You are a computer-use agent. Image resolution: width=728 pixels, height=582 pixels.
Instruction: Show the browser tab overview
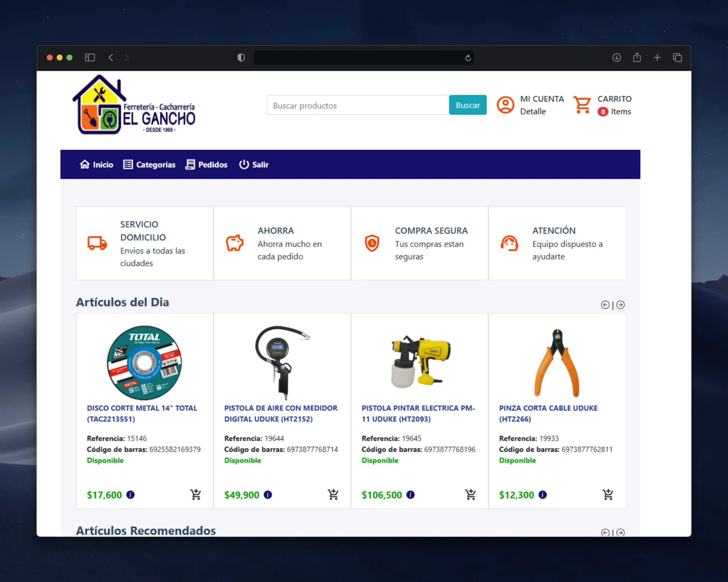(x=678, y=58)
